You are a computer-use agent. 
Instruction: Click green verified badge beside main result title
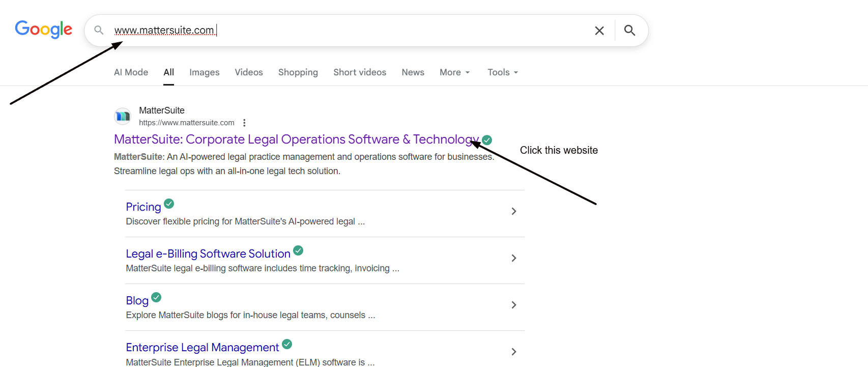click(487, 140)
